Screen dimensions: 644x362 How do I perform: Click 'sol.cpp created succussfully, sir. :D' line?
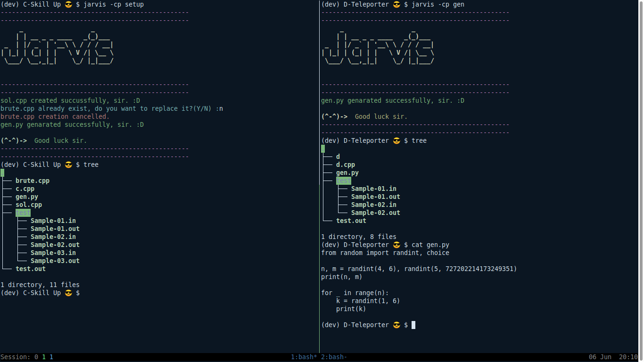pyautogui.click(x=70, y=100)
